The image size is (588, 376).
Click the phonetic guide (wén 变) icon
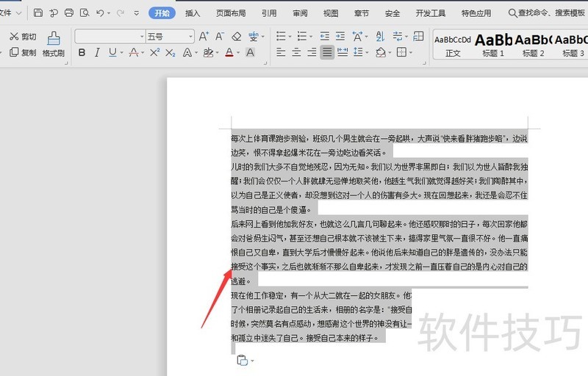(254, 36)
